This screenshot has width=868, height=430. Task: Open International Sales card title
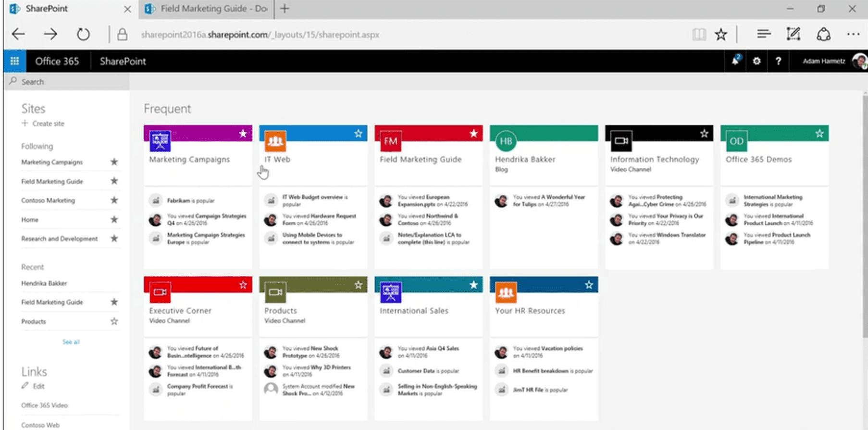click(x=414, y=311)
